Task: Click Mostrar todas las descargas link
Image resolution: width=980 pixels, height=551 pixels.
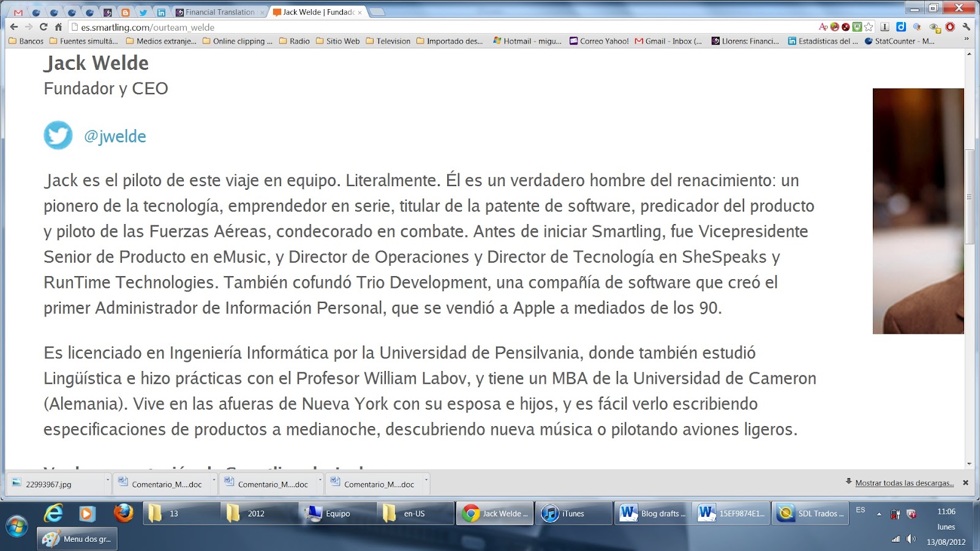Action: click(x=904, y=483)
